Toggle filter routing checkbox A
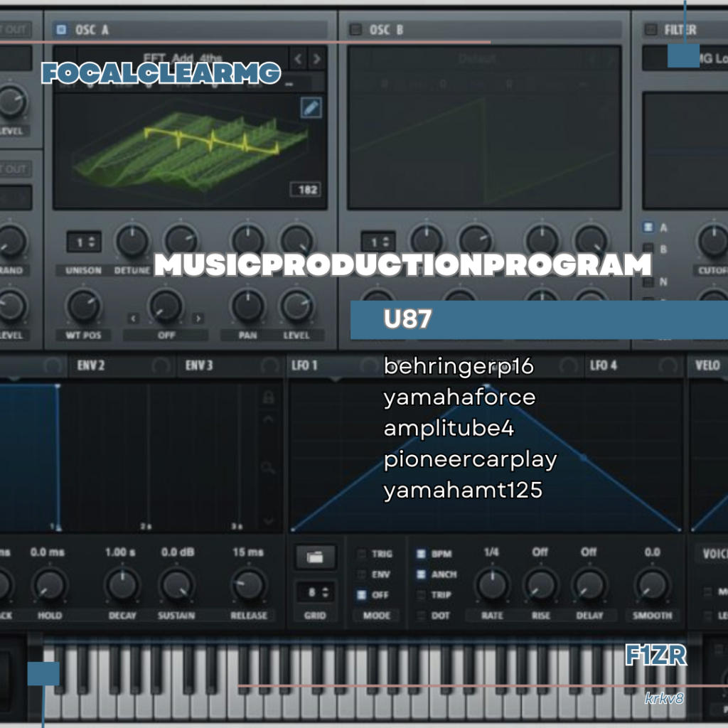Screen dimensions: 728x728 (648, 227)
